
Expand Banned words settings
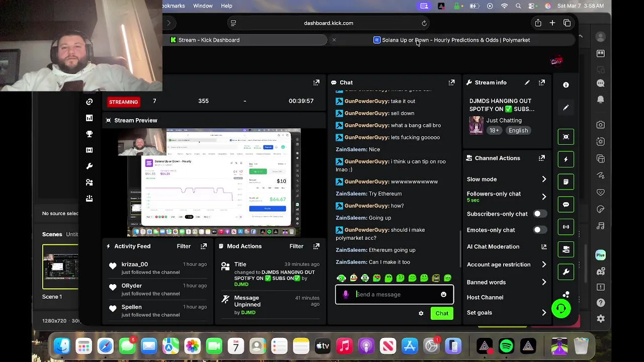pyautogui.click(x=544, y=282)
